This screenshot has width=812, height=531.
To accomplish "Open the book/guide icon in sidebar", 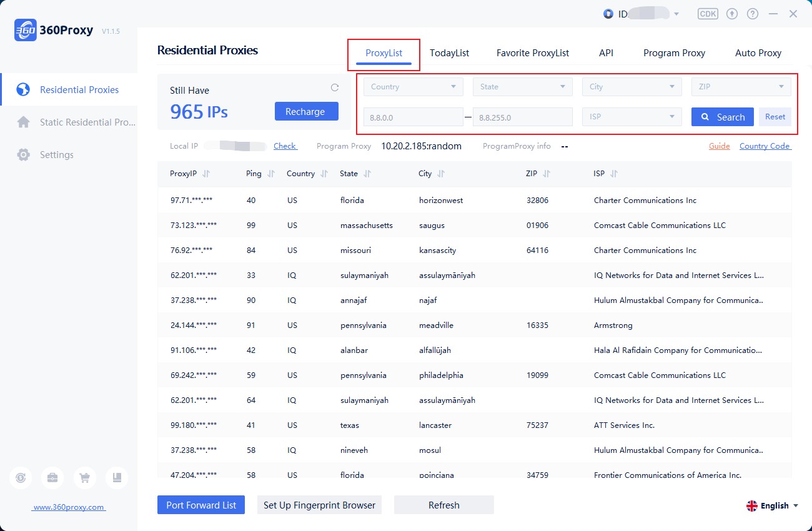I will (x=117, y=478).
